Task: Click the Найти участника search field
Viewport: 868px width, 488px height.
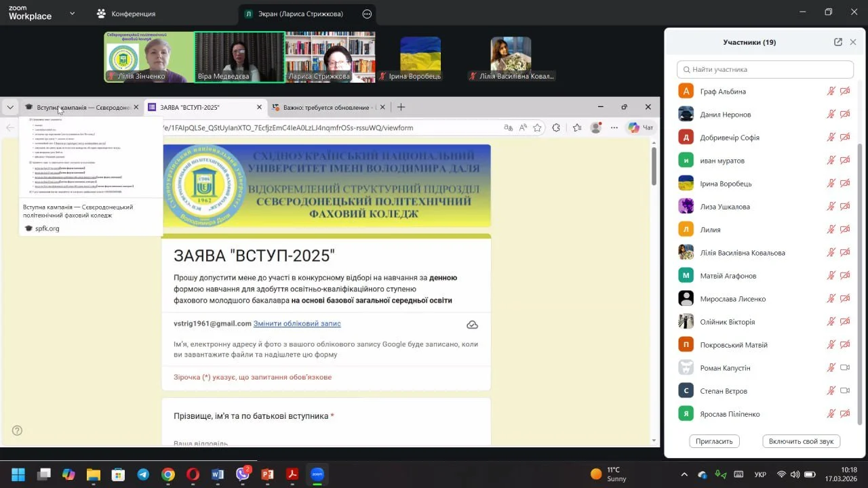Action: pos(765,69)
